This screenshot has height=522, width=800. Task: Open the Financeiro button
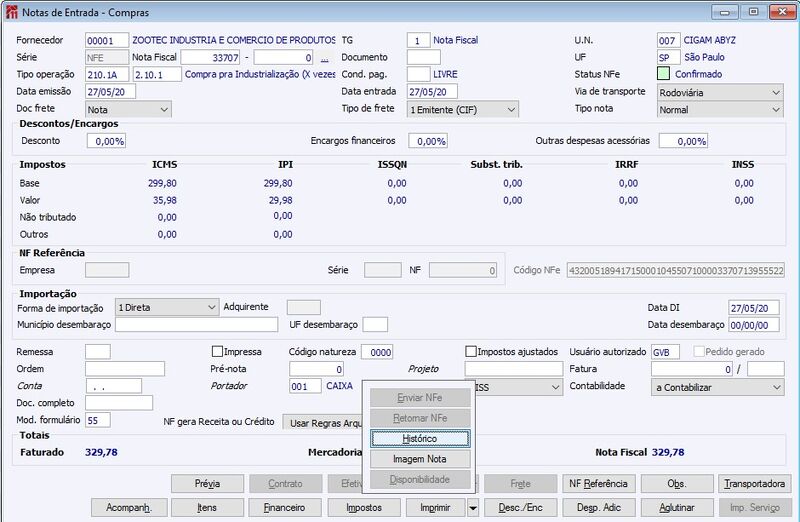coord(285,508)
